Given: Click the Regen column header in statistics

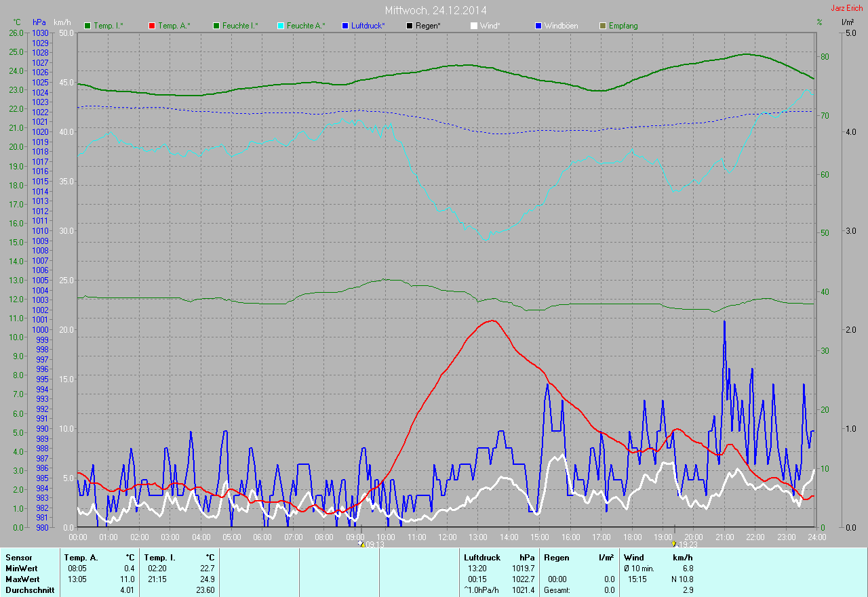Looking at the screenshot, I should [557, 557].
